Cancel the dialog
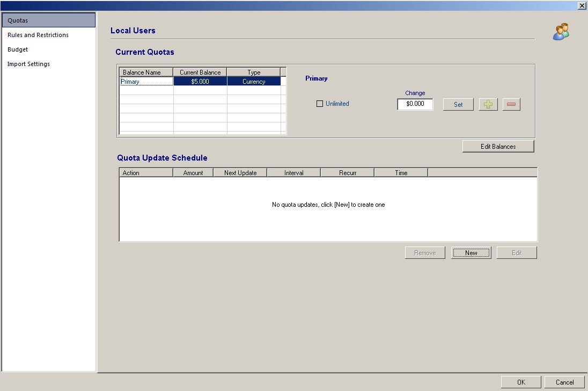The image size is (588, 391). pyautogui.click(x=564, y=382)
